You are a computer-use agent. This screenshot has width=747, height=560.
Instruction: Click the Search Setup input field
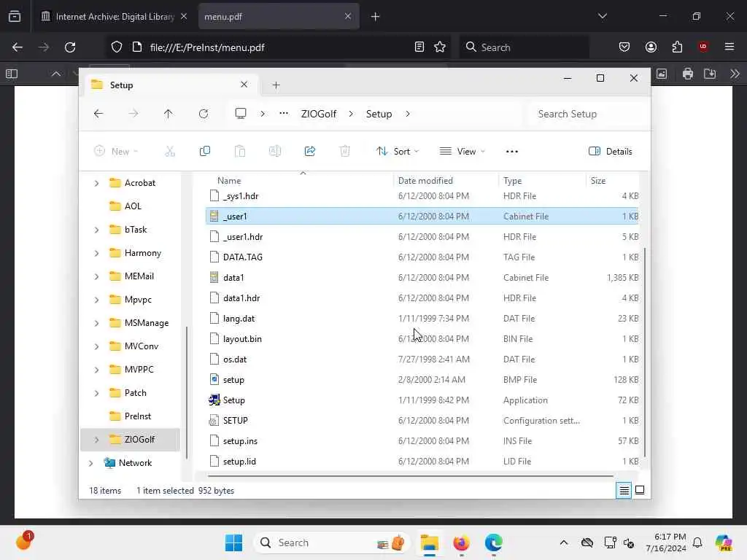(x=587, y=114)
